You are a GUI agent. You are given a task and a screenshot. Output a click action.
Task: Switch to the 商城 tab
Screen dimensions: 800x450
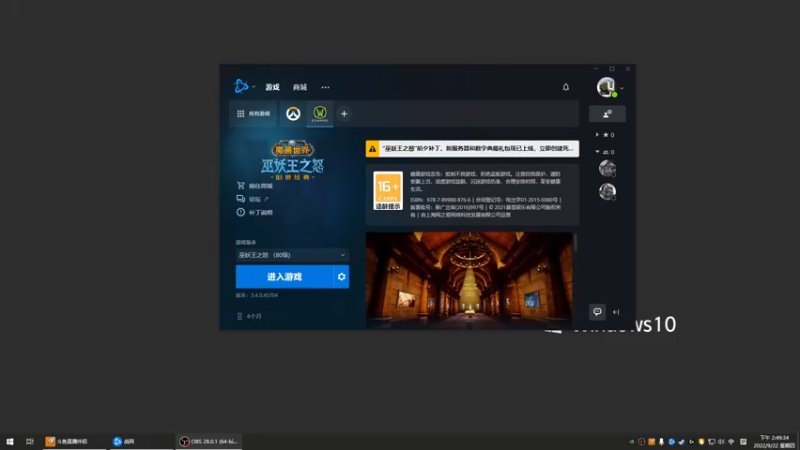(x=300, y=87)
